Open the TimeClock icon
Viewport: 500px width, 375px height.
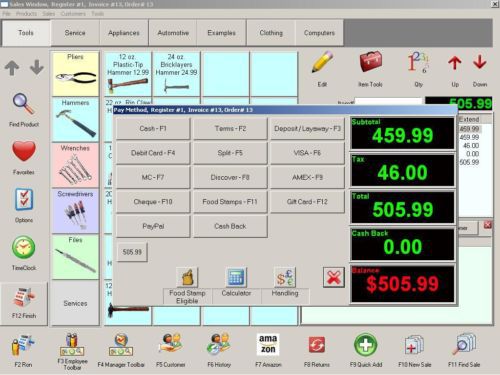tap(24, 248)
